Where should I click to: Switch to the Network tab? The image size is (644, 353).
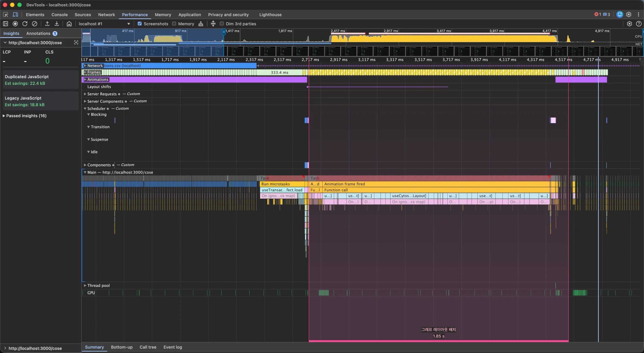(106, 15)
